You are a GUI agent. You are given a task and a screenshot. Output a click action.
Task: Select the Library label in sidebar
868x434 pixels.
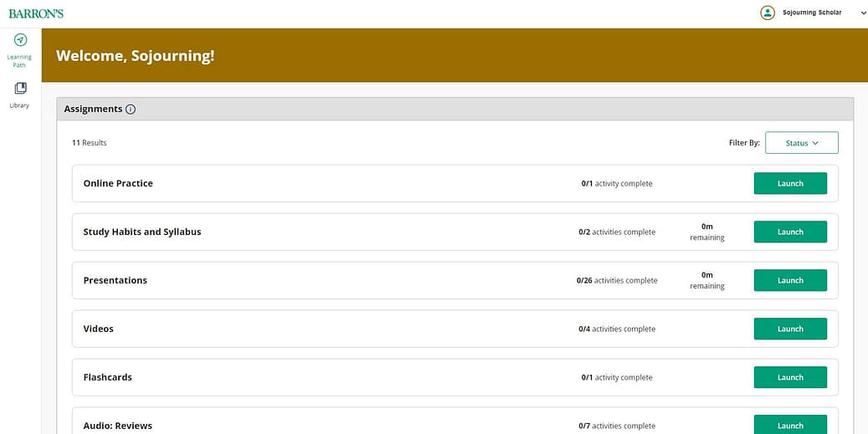click(x=19, y=105)
